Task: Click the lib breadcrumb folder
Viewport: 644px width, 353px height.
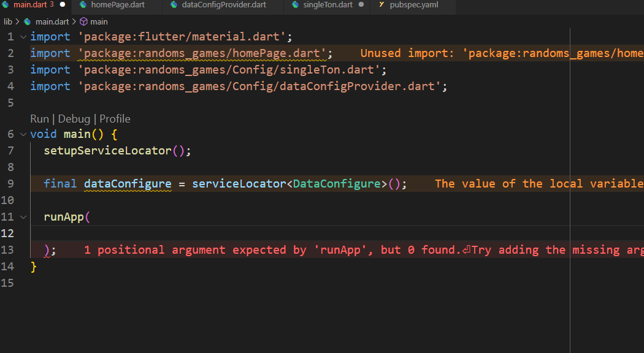Action: (x=8, y=21)
